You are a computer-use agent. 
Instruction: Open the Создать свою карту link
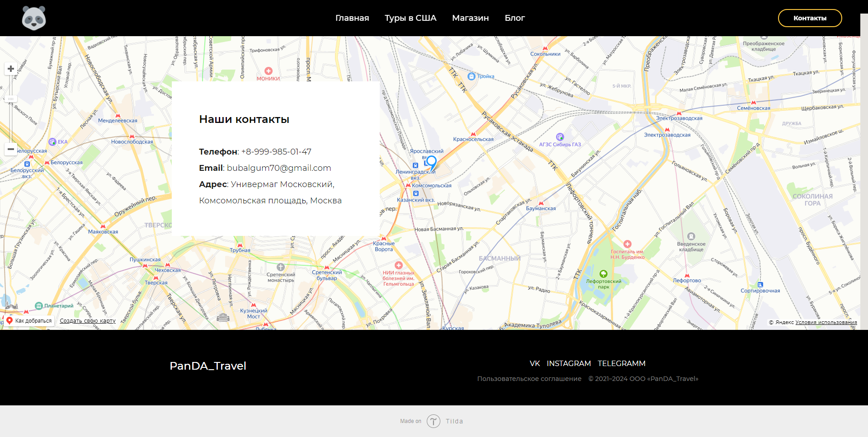88,321
